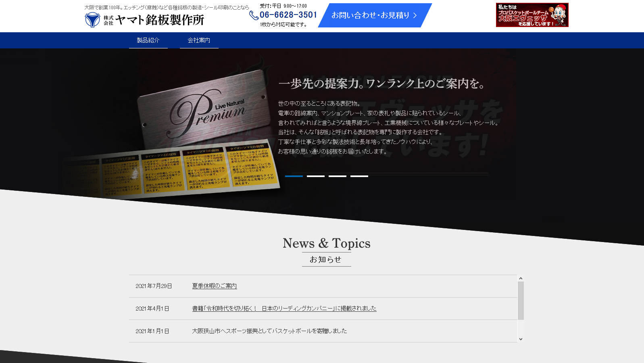644x363 pixels.
Task: Call the number 06-6628-3501
Action: tap(288, 15)
